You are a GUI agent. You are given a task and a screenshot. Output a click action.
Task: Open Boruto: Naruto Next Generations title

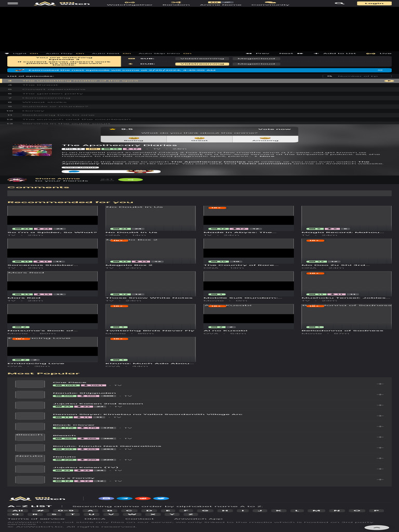click(x=107, y=446)
